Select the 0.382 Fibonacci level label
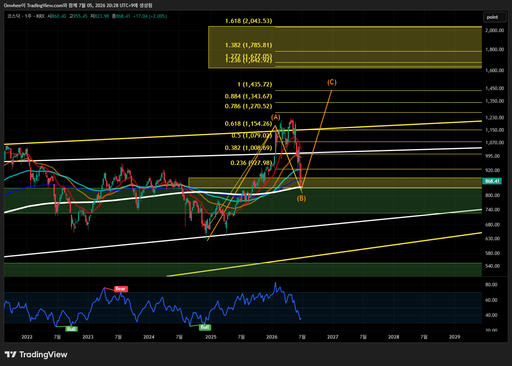Screen dimensions: 512x366 (x=248, y=148)
